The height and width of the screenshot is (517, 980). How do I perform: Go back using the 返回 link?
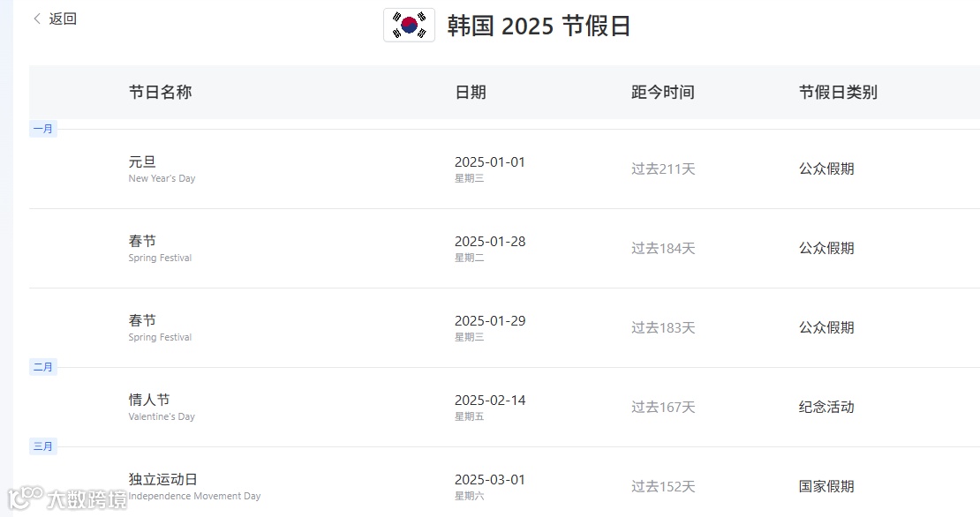[x=63, y=19]
